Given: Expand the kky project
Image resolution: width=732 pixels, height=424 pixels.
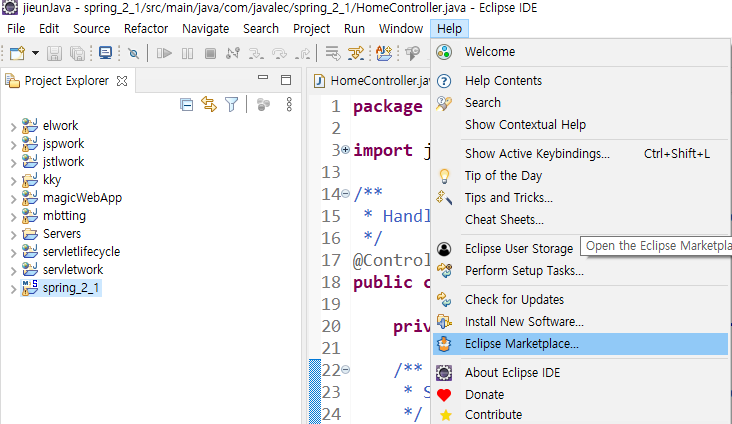Looking at the screenshot, I should point(13,181).
